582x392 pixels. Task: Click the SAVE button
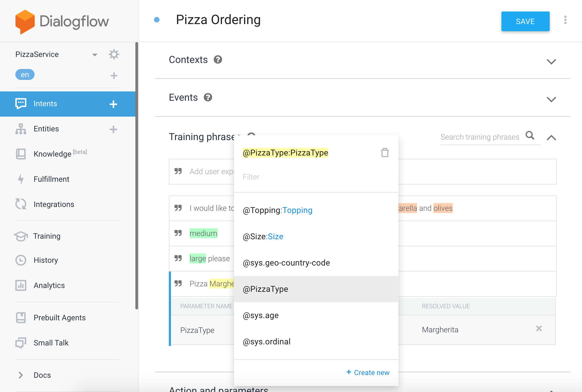coord(525,21)
